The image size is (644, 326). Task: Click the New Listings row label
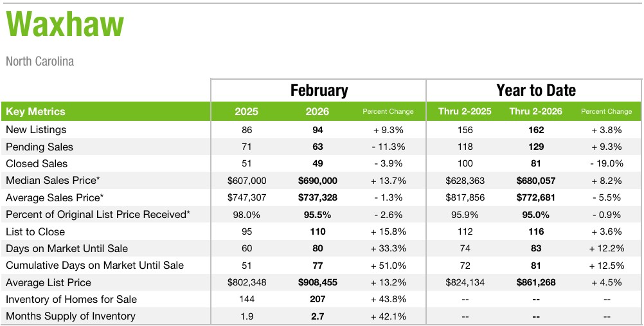tap(35, 130)
